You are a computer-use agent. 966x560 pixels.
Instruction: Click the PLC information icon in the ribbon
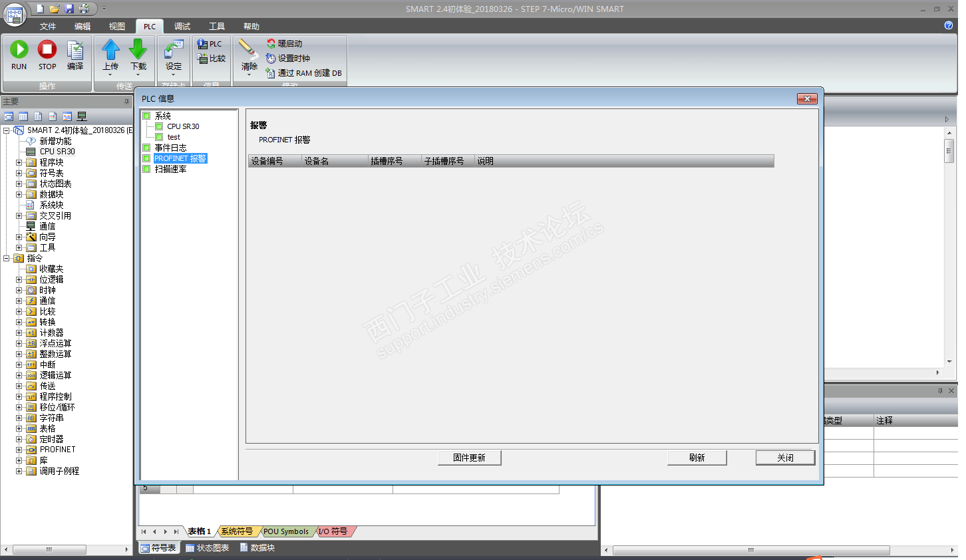(x=202, y=44)
